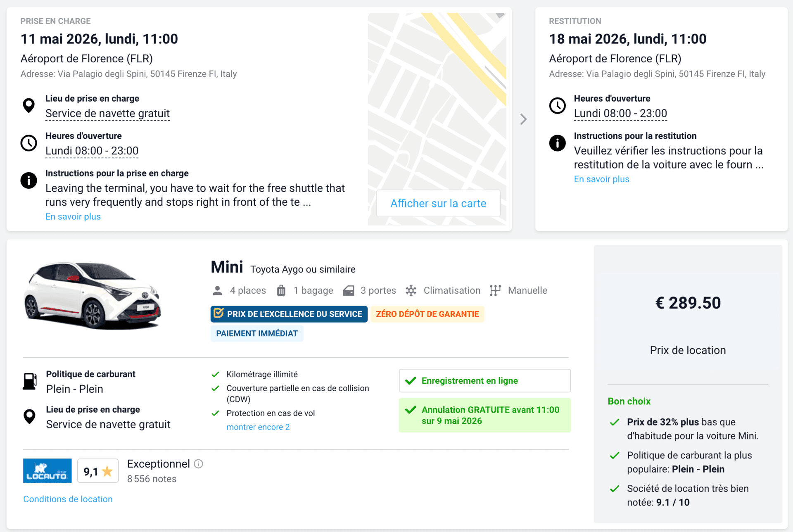
Task: Click the clock icon next to opening hours
Action: coord(29,143)
